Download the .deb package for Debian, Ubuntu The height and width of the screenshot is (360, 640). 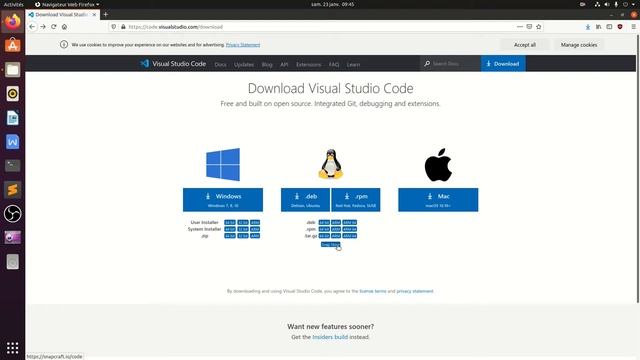click(x=305, y=200)
